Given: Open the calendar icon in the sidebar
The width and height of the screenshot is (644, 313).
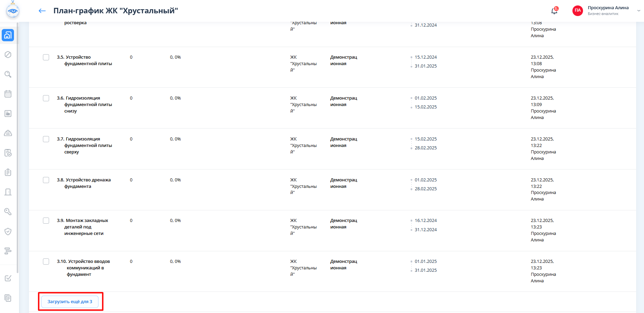Looking at the screenshot, I should click(8, 94).
